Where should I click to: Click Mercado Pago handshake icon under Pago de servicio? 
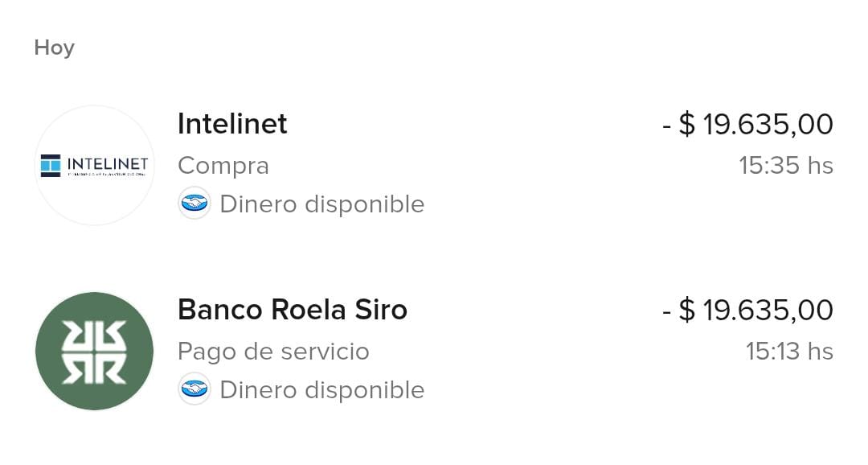coord(194,389)
